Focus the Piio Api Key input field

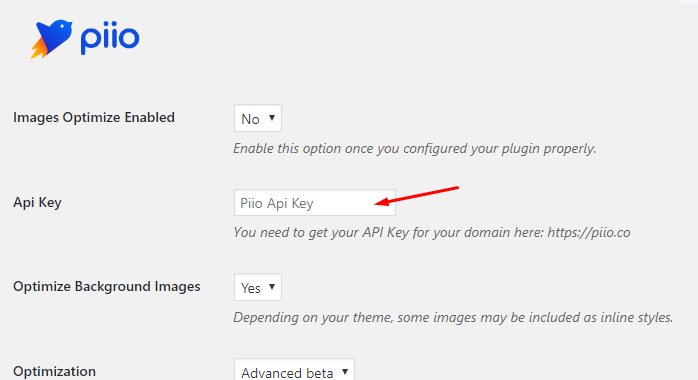tap(315, 203)
